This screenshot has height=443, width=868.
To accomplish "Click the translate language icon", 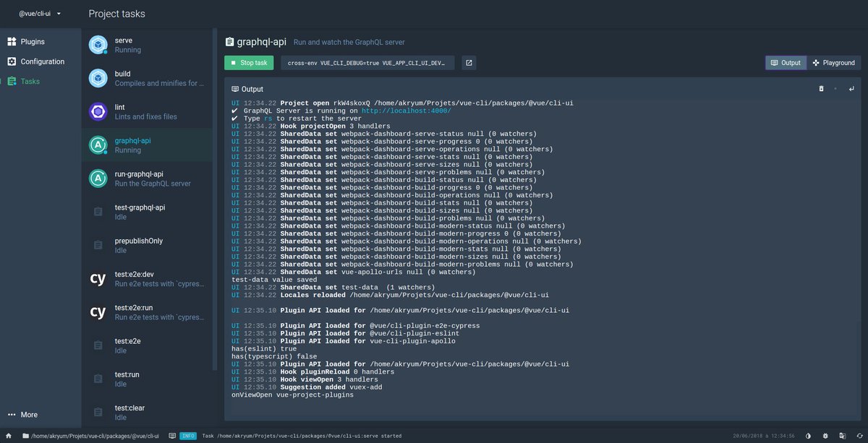I will 842,436.
